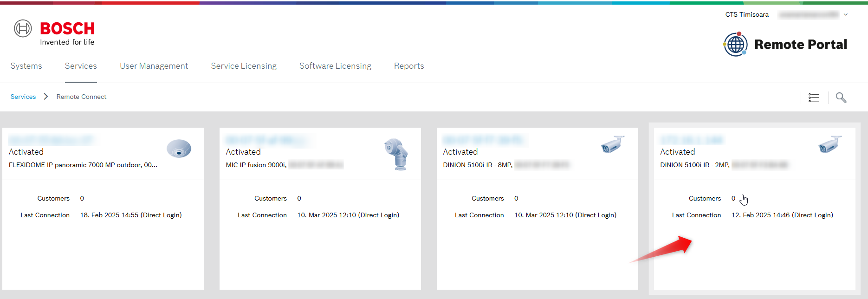Click the blurred username in the header
Image resolution: width=868 pixels, height=299 pixels.
809,14
